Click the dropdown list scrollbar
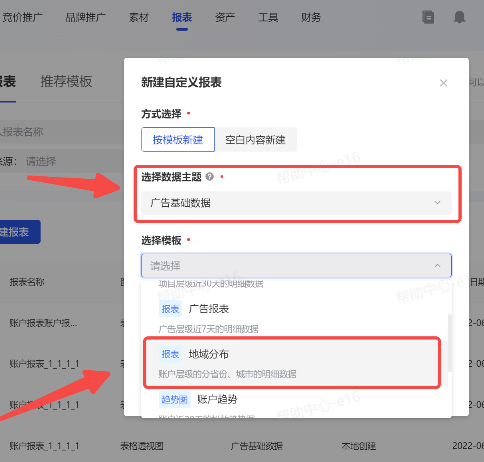 [x=450, y=343]
